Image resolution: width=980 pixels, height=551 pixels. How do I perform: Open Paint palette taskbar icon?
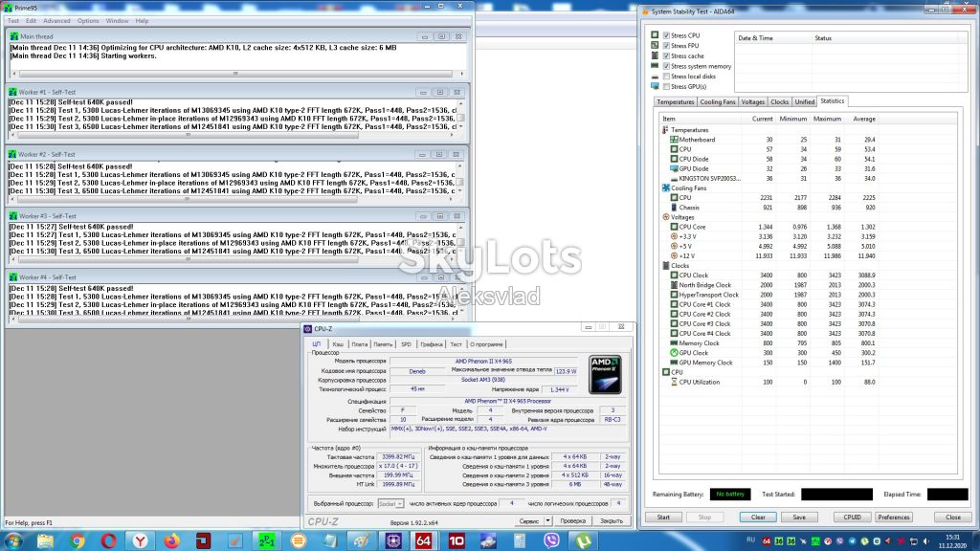pos(361,540)
